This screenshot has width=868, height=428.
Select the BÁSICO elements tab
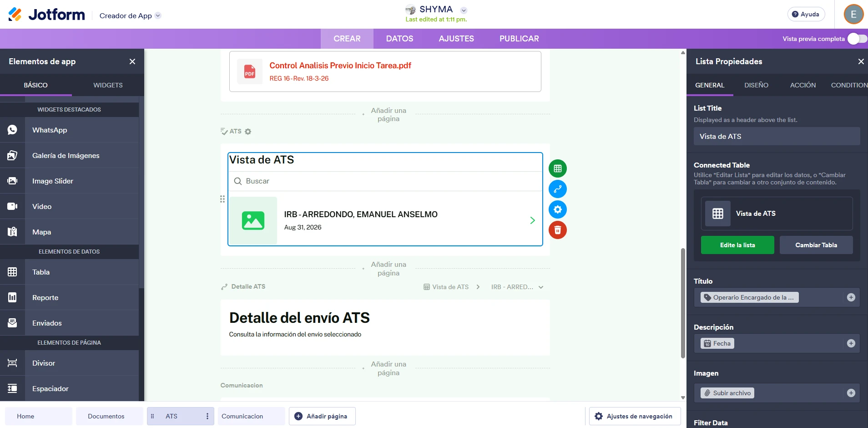click(x=36, y=85)
